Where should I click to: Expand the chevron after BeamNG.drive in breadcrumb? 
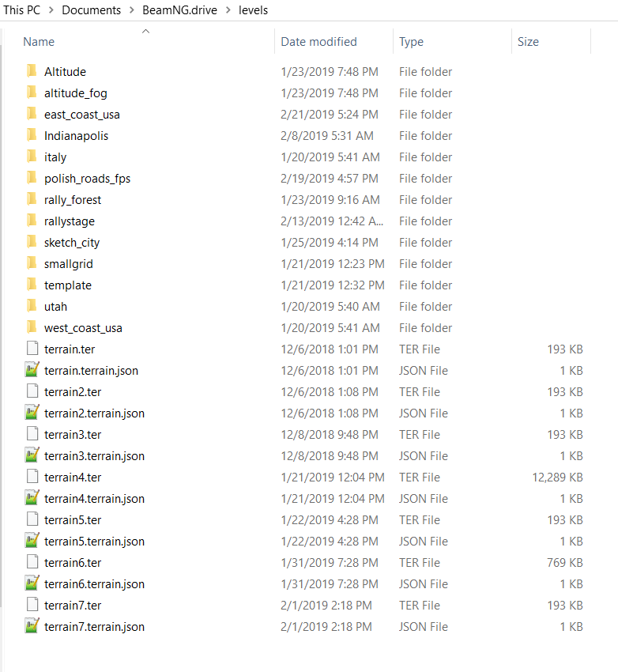pyautogui.click(x=228, y=9)
